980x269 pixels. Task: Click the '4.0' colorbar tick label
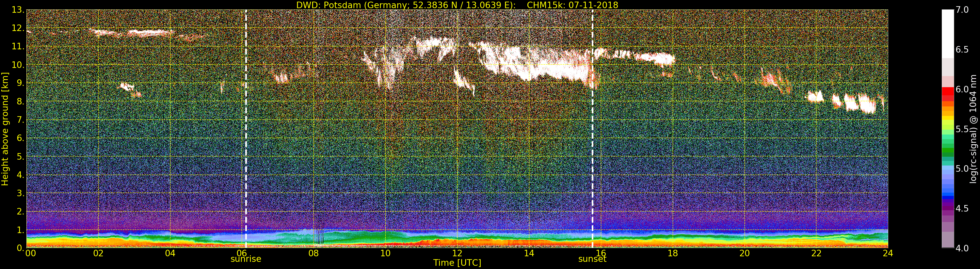pyautogui.click(x=962, y=248)
